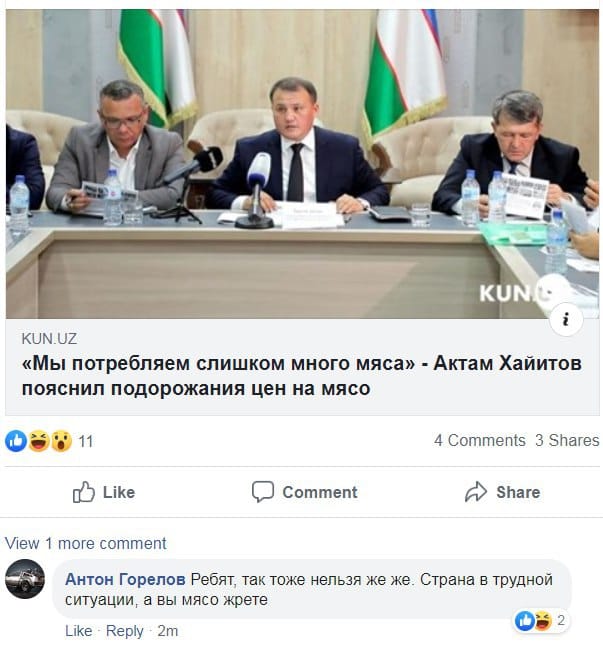The image size is (603, 650).
Task: Open the reactions count of 11
Action: [86, 441]
